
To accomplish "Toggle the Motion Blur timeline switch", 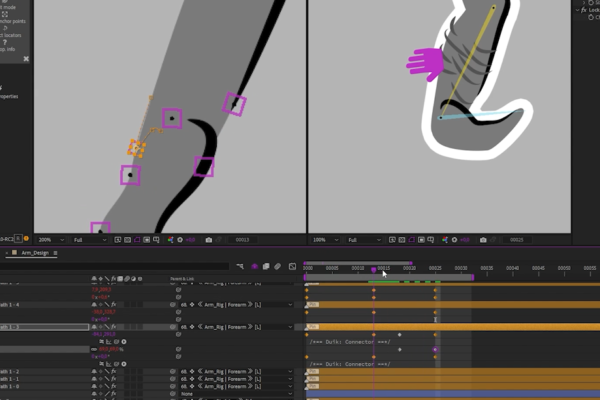I will [278, 266].
